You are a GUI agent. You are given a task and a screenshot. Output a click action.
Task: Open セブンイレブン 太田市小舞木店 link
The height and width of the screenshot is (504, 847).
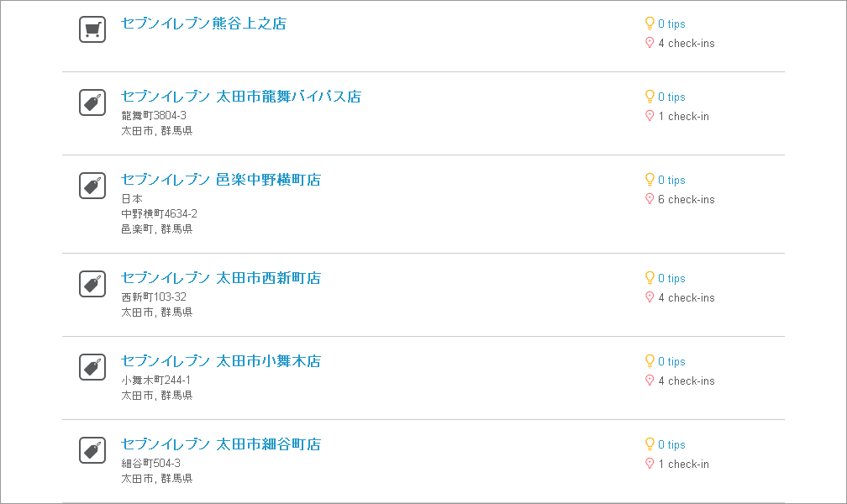[221, 361]
